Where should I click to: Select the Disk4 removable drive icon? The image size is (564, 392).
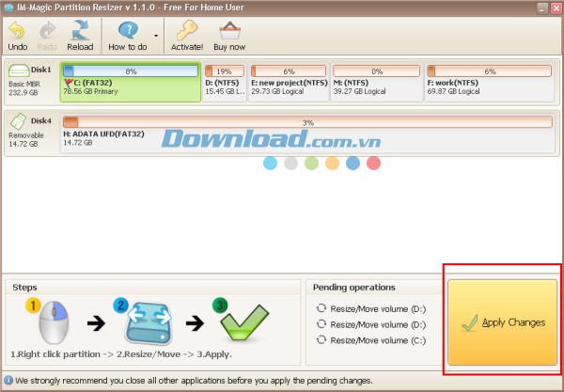point(18,121)
